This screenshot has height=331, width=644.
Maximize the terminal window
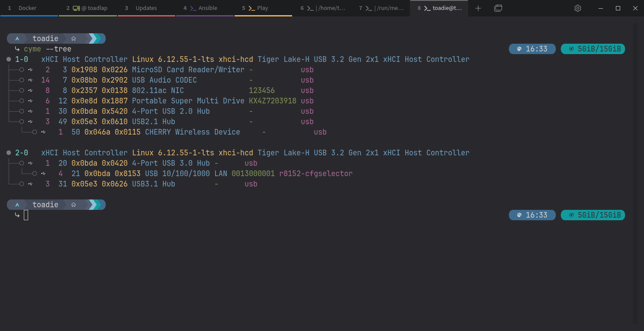[618, 8]
